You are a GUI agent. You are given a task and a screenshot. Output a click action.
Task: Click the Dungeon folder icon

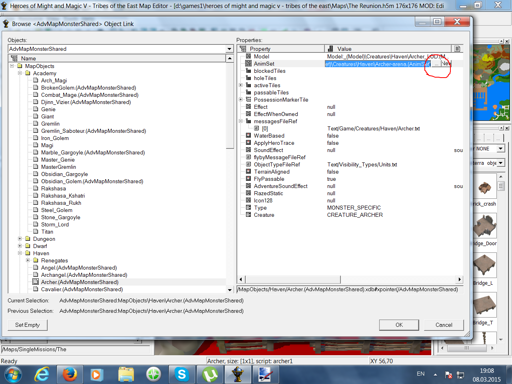point(28,239)
